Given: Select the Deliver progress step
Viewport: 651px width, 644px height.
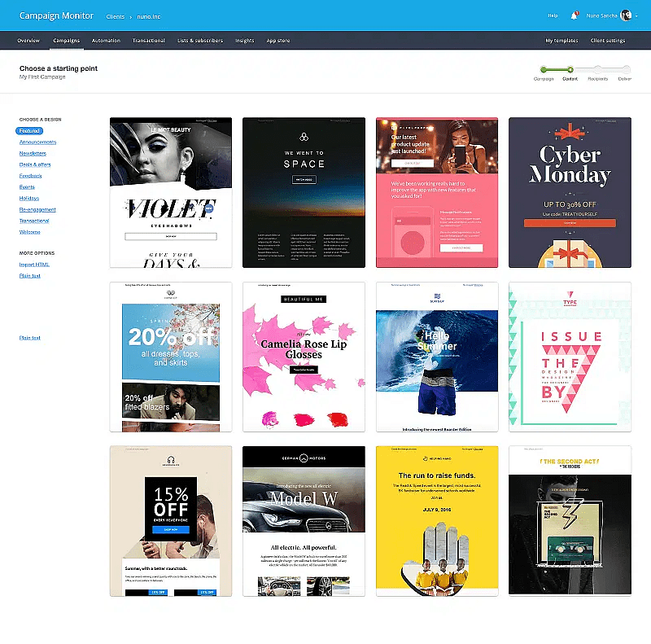Looking at the screenshot, I should pyautogui.click(x=625, y=70).
